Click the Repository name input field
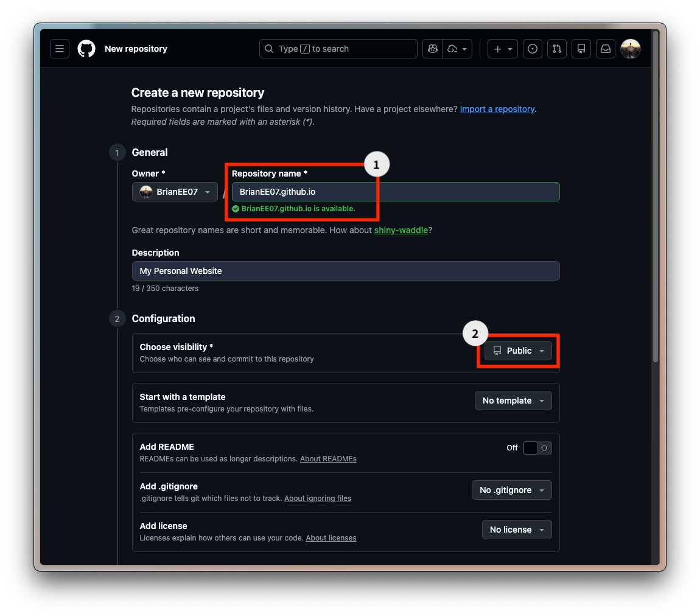 (396, 192)
